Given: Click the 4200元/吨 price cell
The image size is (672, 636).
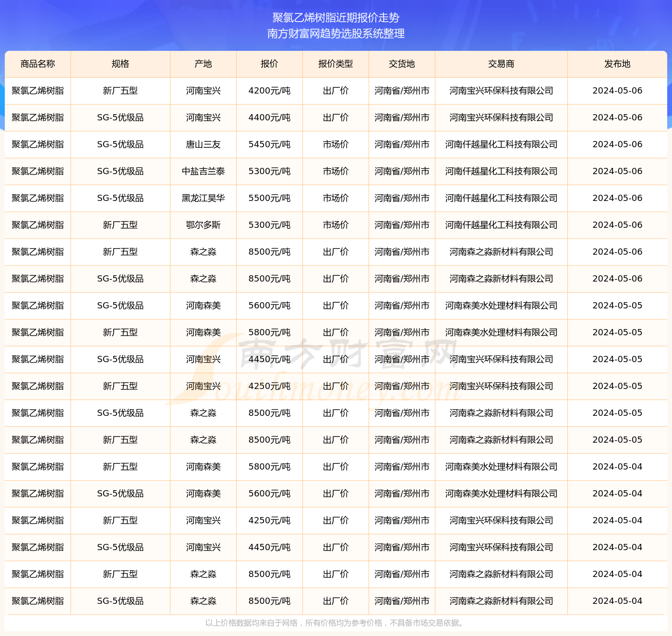Looking at the screenshot, I should (x=269, y=91).
